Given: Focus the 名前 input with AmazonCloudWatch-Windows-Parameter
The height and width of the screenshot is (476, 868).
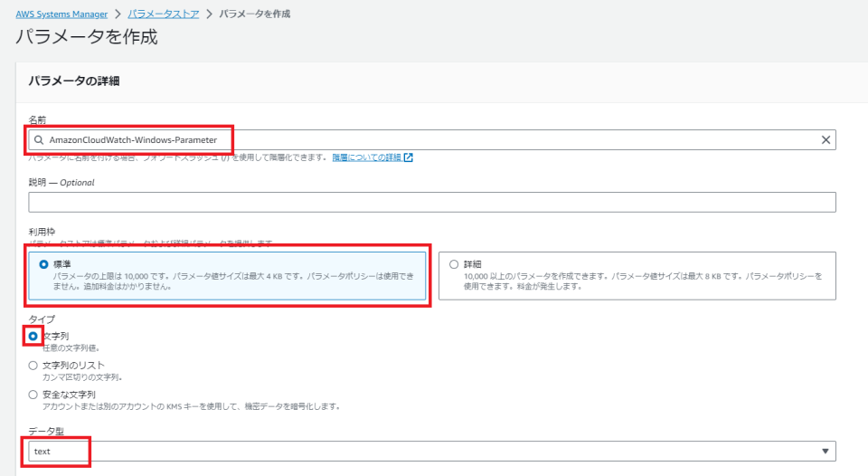Looking at the screenshot, I should tap(432, 140).
